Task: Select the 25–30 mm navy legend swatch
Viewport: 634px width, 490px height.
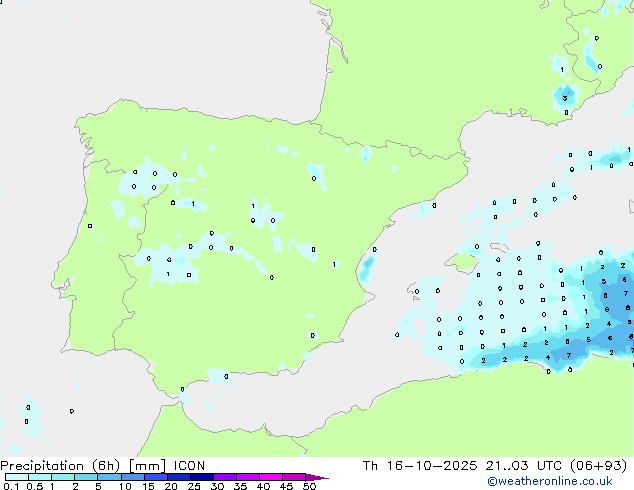Action: click(201, 477)
